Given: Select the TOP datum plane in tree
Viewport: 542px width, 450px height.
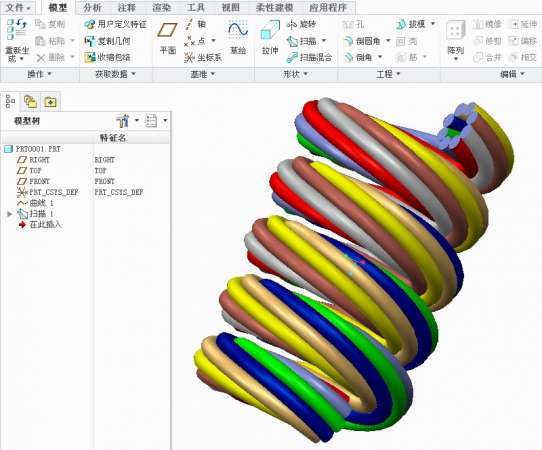Looking at the screenshot, I should click(x=29, y=170).
